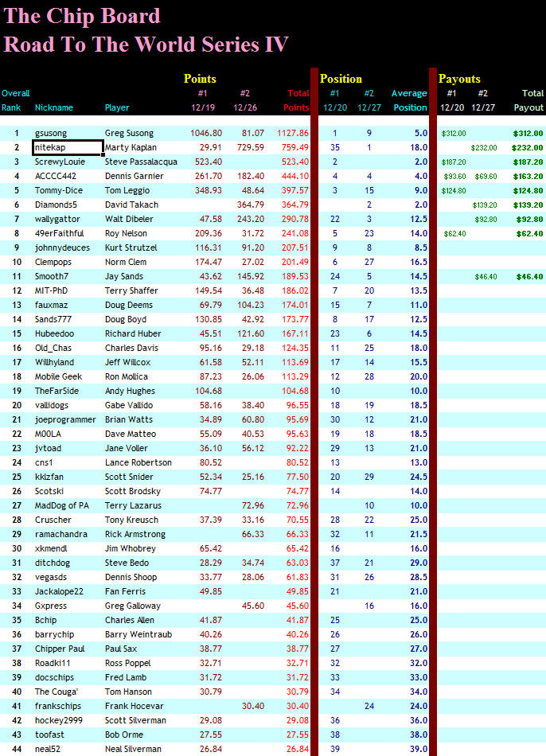Select nickname wallygattor
Image resolution: width=546 pixels, height=756 pixels.
[57, 220]
